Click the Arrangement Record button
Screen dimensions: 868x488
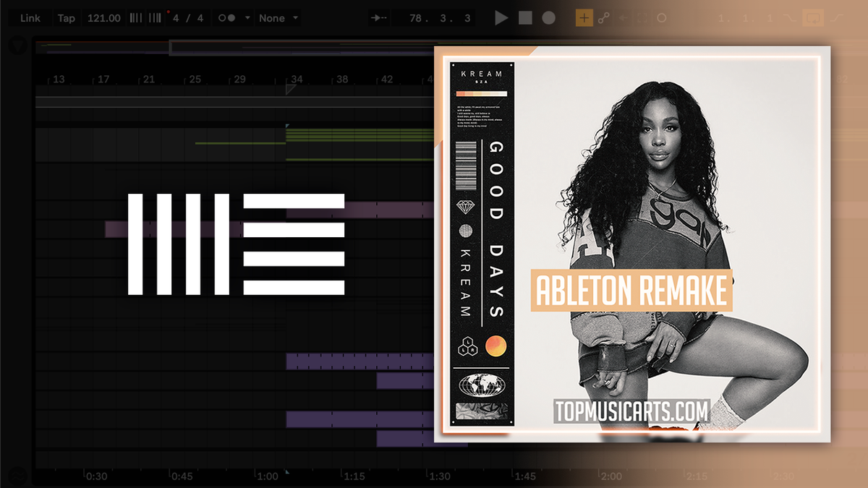coord(549,18)
